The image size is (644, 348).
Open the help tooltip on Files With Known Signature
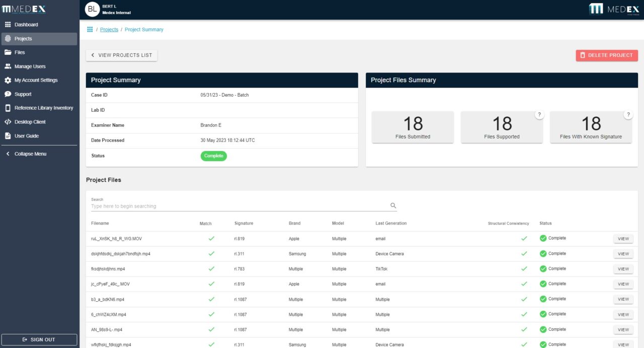point(628,114)
